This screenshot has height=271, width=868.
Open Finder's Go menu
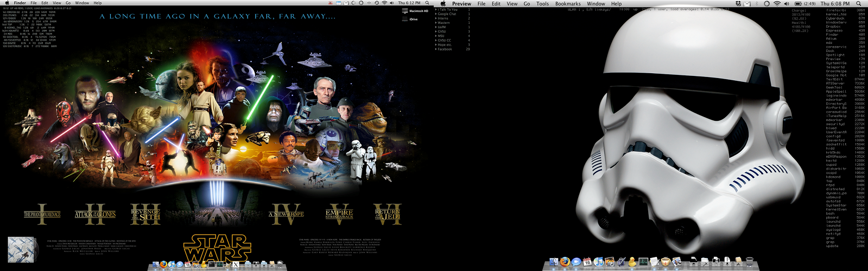68,3
